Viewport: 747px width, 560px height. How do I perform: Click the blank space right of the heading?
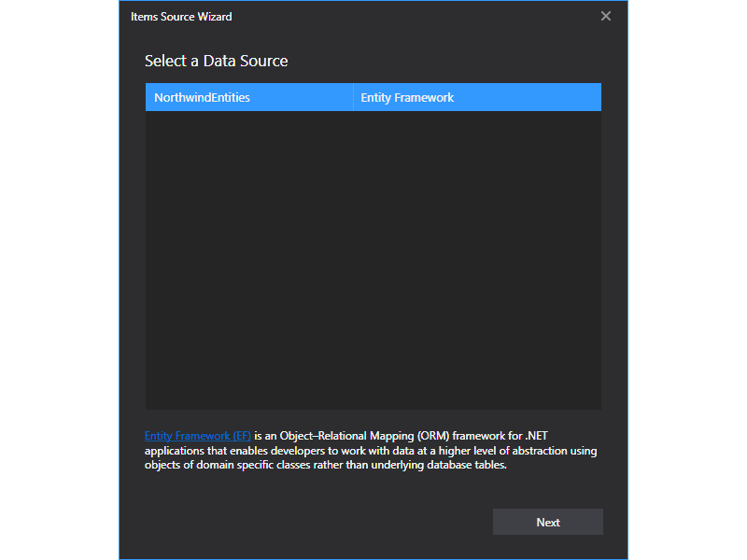coord(448,62)
